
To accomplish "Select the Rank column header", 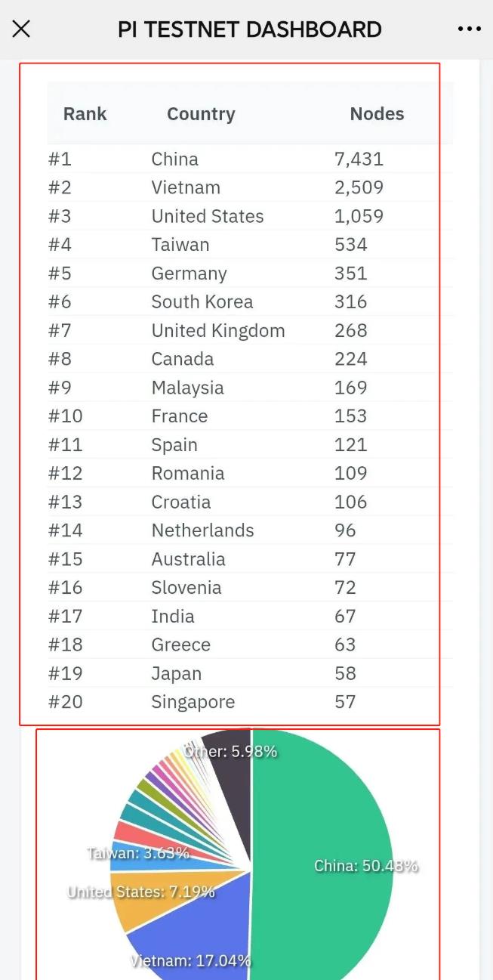I will 85,114.
